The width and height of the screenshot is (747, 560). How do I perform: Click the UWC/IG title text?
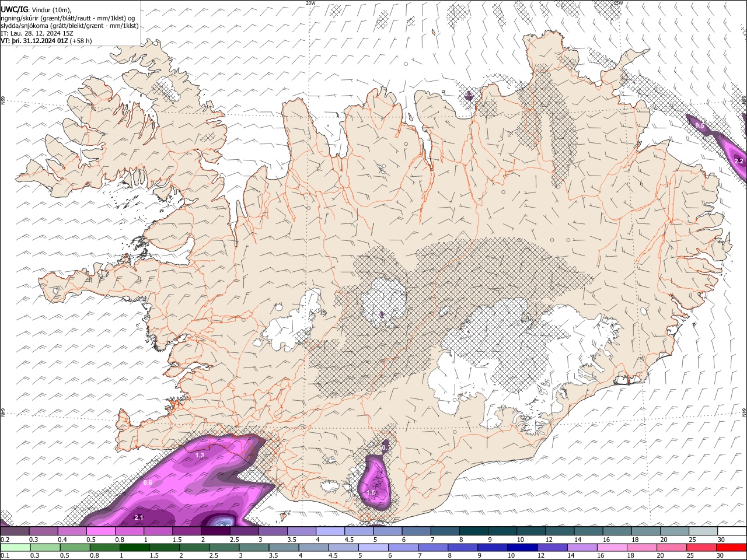coord(13,9)
